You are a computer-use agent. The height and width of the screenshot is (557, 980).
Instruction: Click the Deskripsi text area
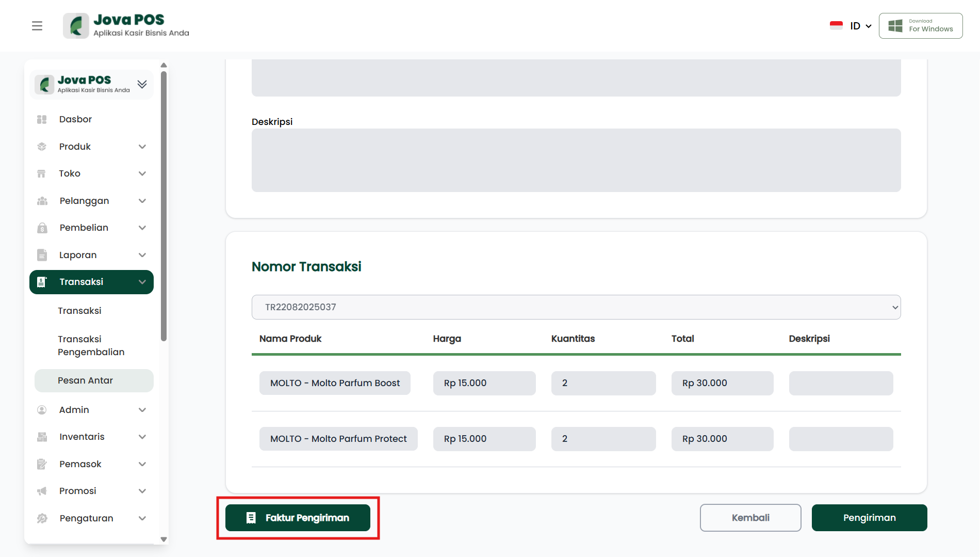[576, 160]
